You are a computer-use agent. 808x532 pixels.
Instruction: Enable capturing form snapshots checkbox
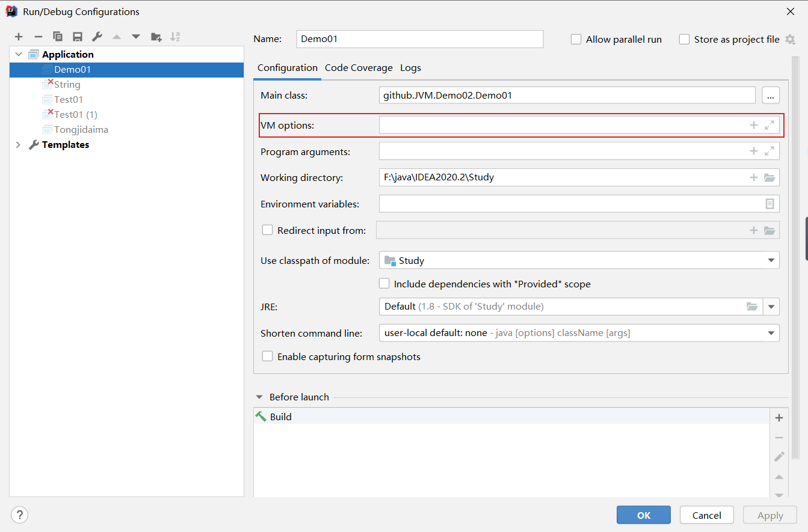click(x=268, y=356)
